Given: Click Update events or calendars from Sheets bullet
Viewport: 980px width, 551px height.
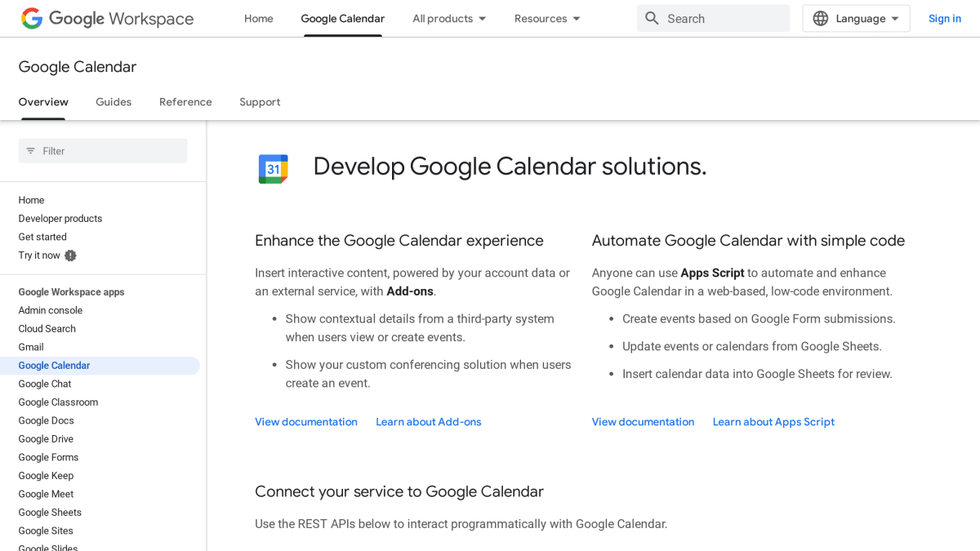Looking at the screenshot, I should click(x=752, y=347).
